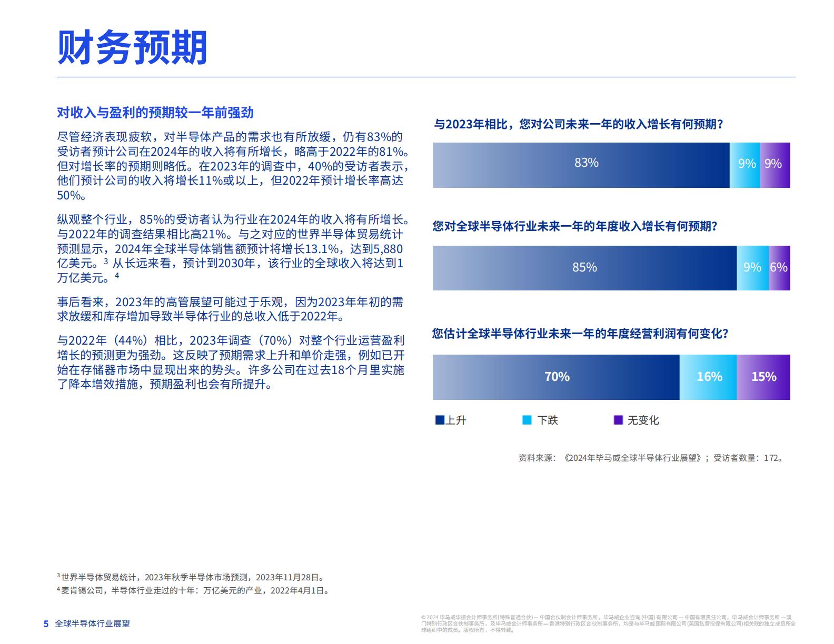
Task: Click the paragraph starting 事后看来
Action: [231, 309]
